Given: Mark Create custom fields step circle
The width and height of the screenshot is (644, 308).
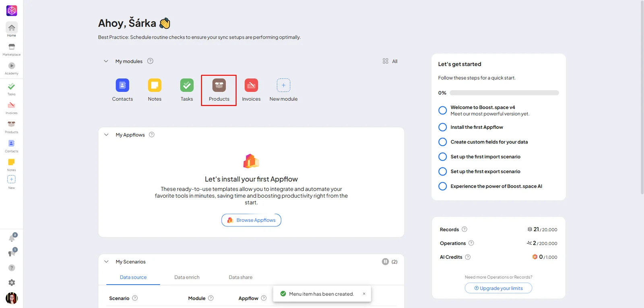Looking at the screenshot, I should pos(442,142).
